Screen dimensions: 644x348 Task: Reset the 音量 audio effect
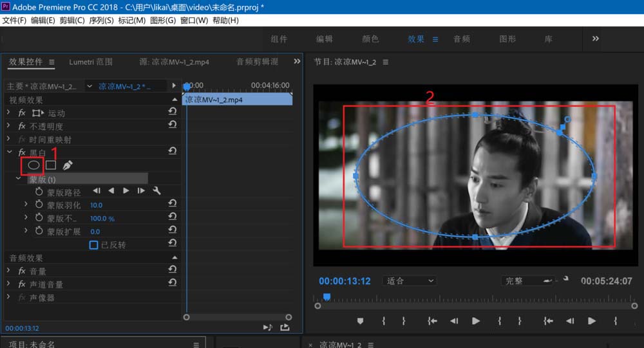[x=173, y=270]
